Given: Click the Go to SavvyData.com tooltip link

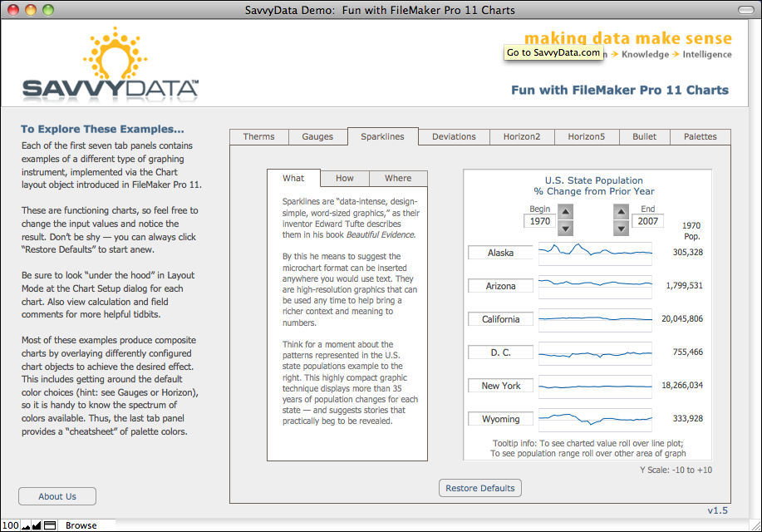Looking at the screenshot, I should click(553, 52).
